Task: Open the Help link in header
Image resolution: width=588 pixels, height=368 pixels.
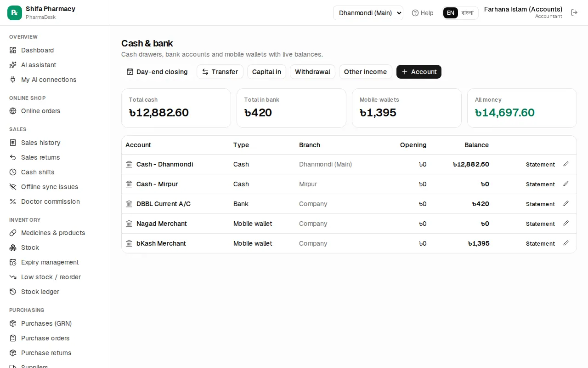Action: pos(423,13)
